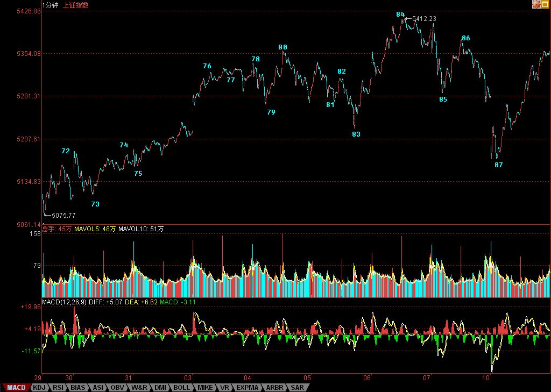
Task: Click the orange window square icon
Action: pyautogui.click(x=546, y=4)
